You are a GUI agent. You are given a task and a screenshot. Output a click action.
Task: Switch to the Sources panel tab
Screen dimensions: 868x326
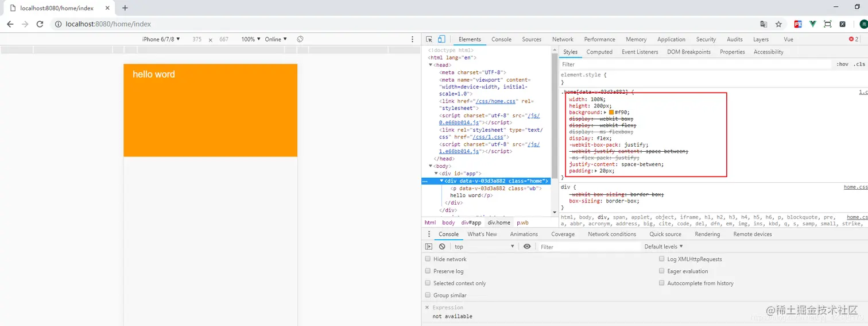click(532, 39)
